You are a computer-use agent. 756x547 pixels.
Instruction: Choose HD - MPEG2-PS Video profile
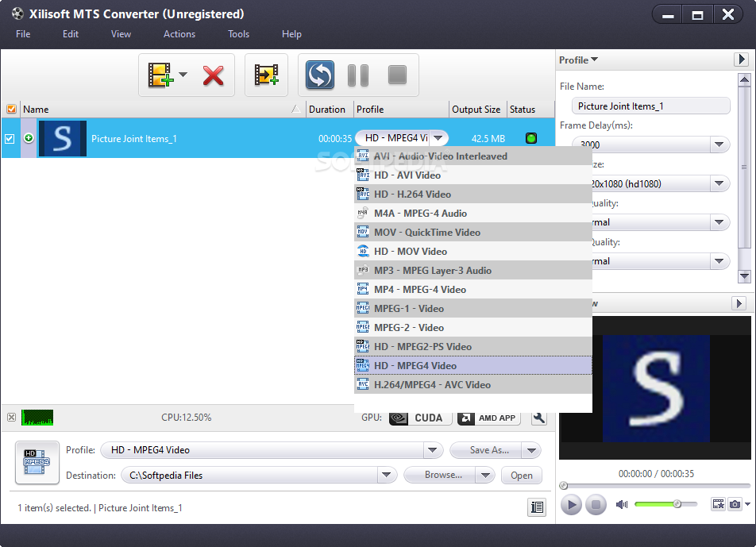pyautogui.click(x=473, y=346)
